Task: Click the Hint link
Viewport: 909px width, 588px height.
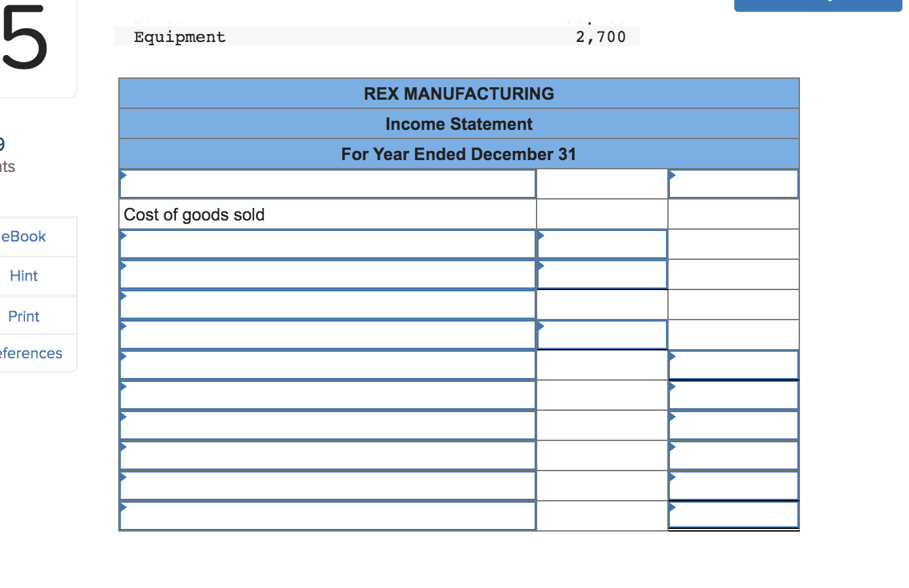Action: tap(24, 276)
